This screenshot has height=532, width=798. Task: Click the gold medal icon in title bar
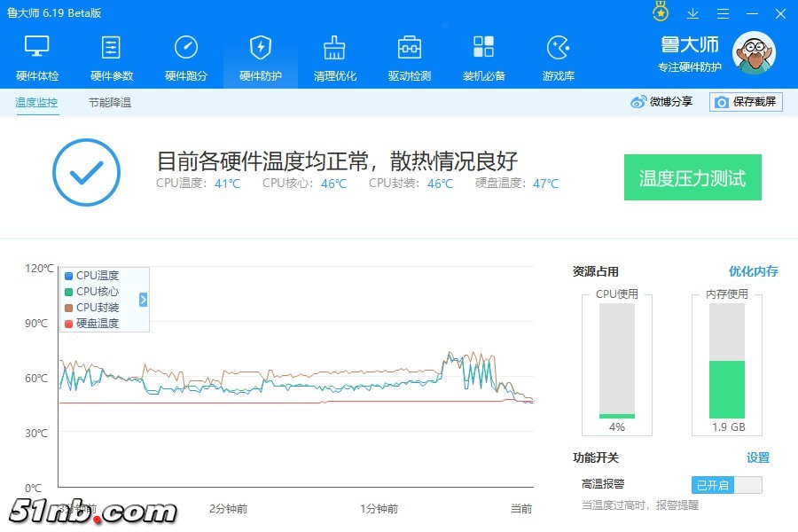click(x=661, y=12)
